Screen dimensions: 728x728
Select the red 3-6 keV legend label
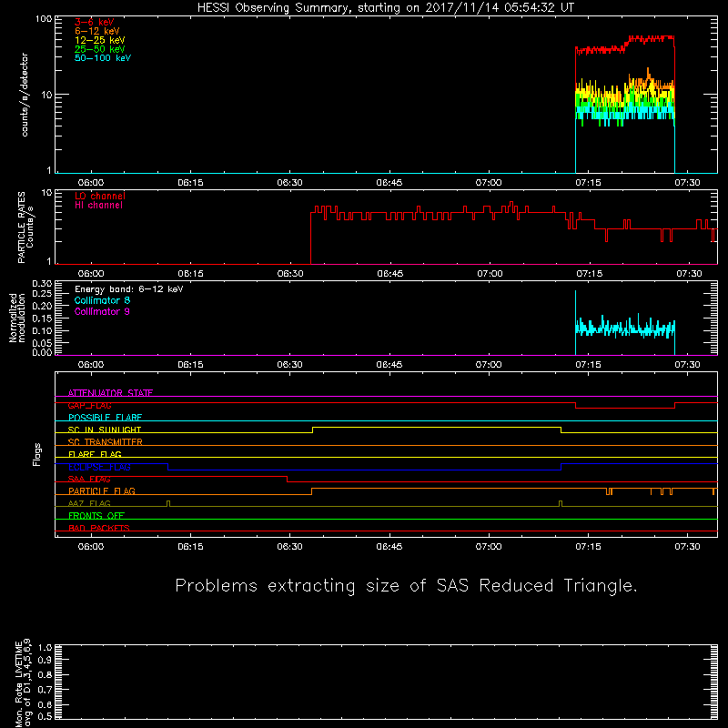(95, 22)
